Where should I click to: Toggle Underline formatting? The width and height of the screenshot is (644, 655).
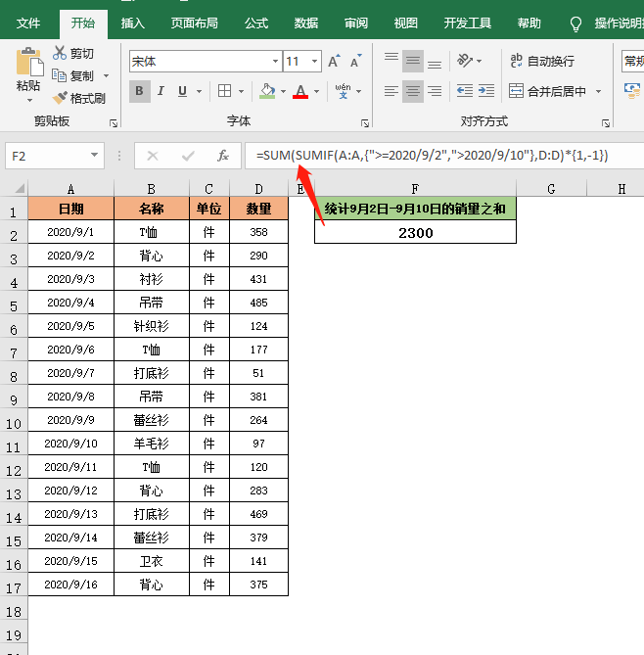[x=182, y=91]
